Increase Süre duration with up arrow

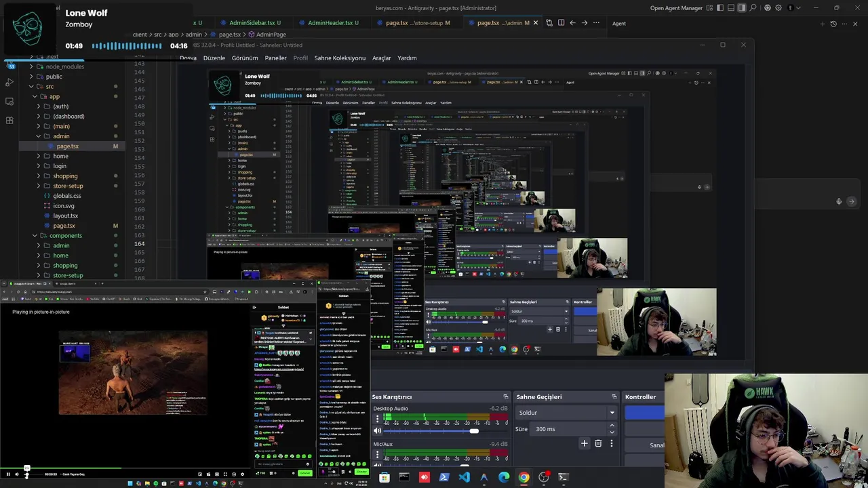(612, 425)
